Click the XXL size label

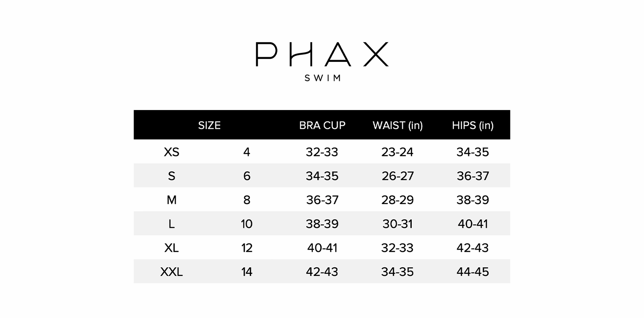(x=171, y=272)
